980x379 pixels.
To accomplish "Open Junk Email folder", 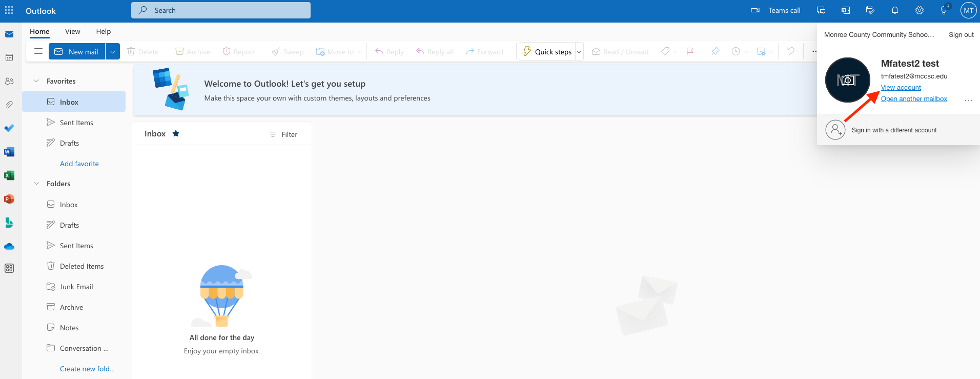I will pyautogui.click(x=74, y=287).
